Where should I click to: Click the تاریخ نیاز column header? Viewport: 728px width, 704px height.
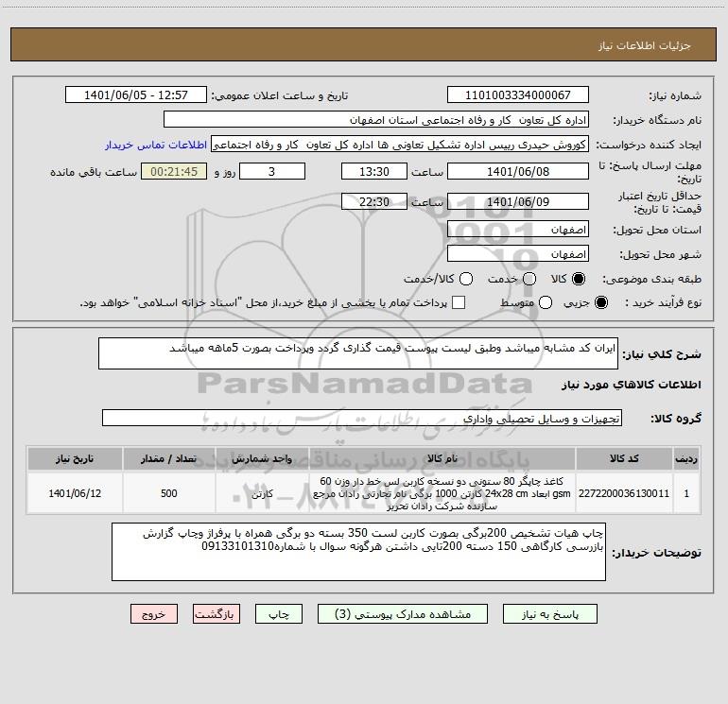coord(75,458)
